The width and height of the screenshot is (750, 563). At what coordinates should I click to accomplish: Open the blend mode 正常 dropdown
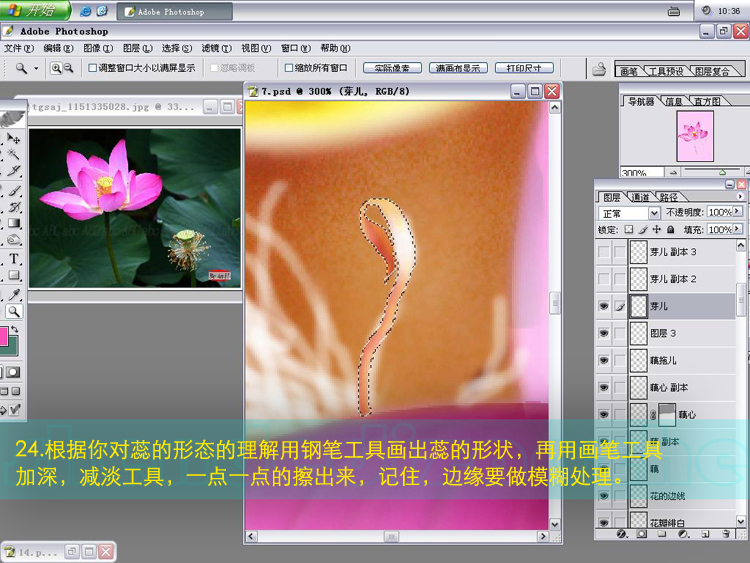click(x=654, y=213)
